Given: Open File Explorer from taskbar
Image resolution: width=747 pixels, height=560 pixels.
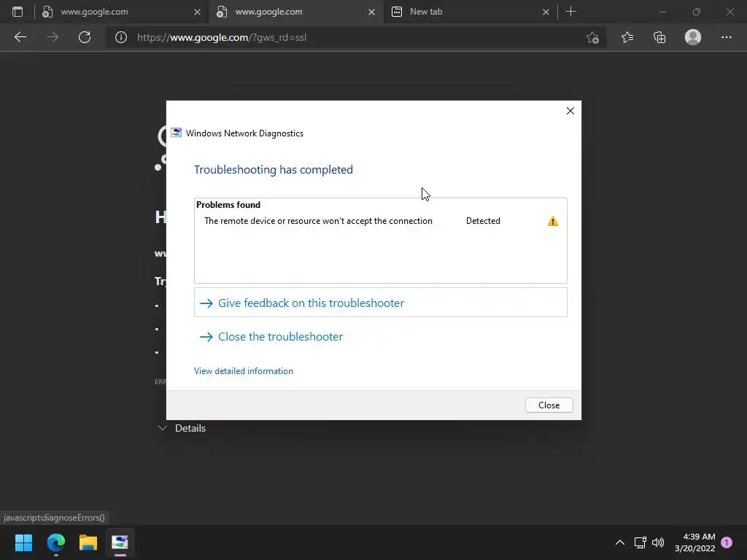Looking at the screenshot, I should click(88, 542).
